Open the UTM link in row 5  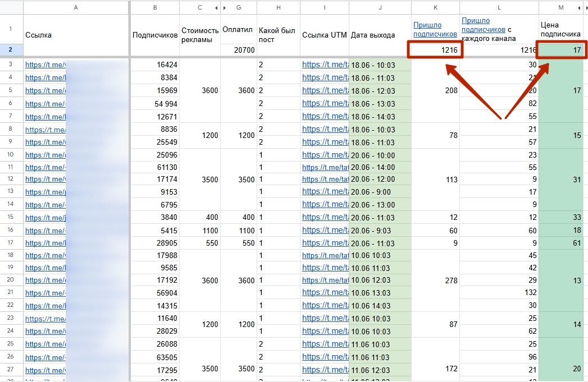325,90
